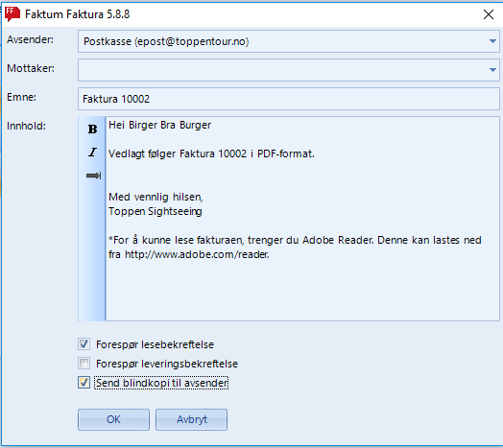Click the Faktum Faktura 5.8.8 title bar
Viewport: 503px width, 448px height.
click(x=78, y=14)
